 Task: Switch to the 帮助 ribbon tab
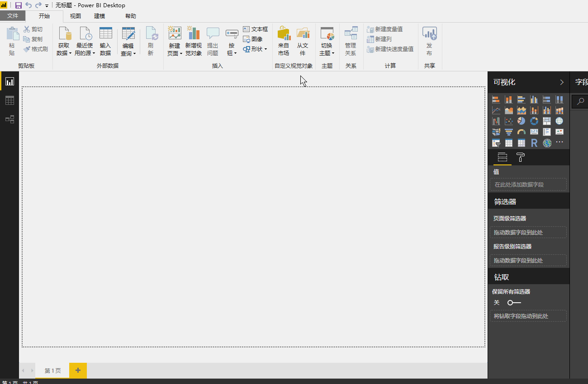click(130, 16)
